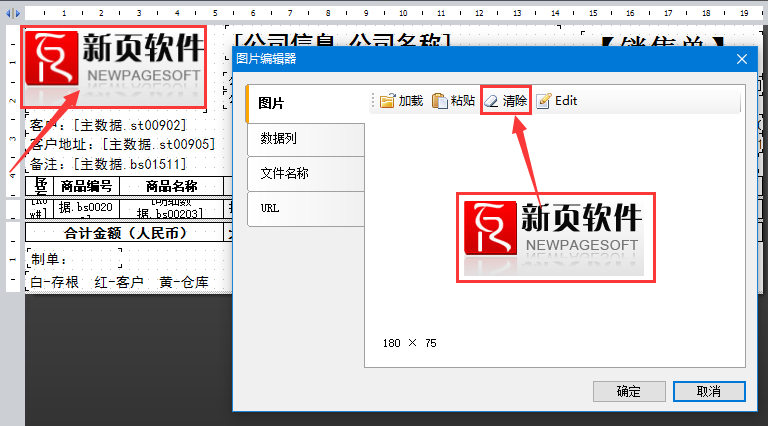The width and height of the screenshot is (768, 426).
Task: Click the Edit pencil icon
Action: [x=544, y=101]
